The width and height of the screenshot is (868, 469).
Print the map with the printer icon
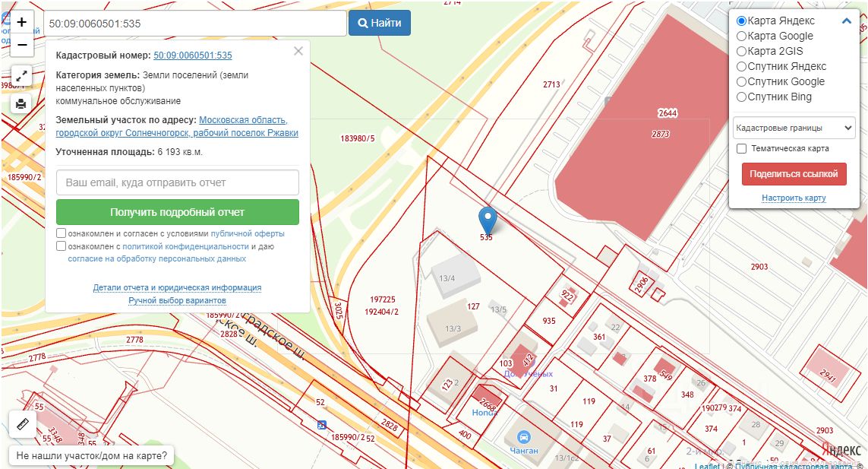21,103
